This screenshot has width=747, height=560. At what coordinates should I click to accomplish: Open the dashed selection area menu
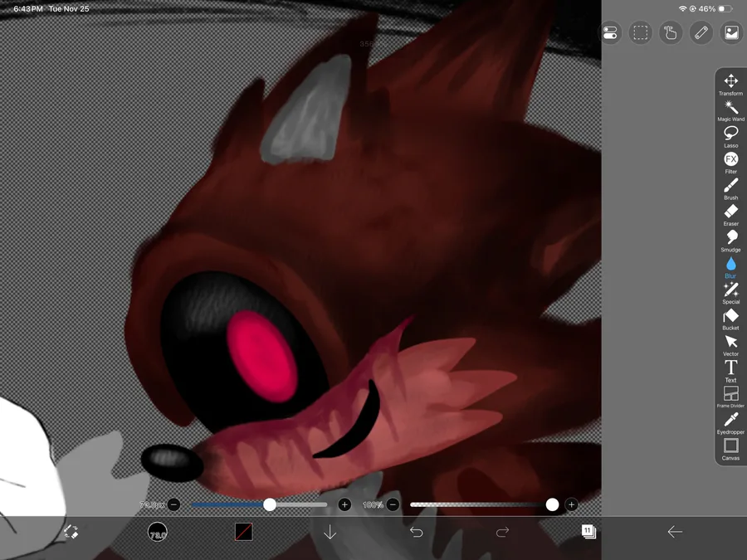tap(640, 32)
